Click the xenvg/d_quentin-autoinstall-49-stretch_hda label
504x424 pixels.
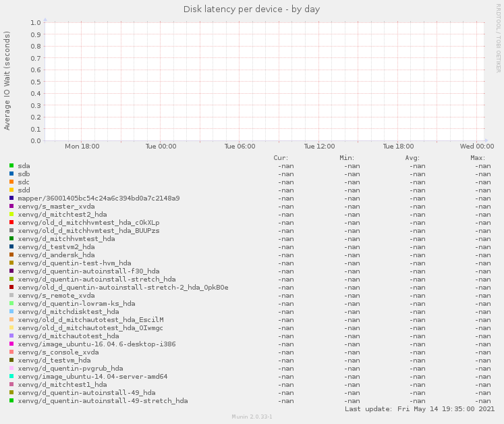[x=103, y=400]
